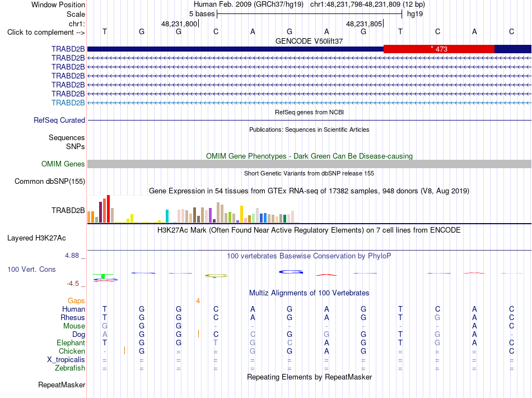The image size is (532, 398).
Task: Click the RepeatMasker track label
Action: click(62, 385)
